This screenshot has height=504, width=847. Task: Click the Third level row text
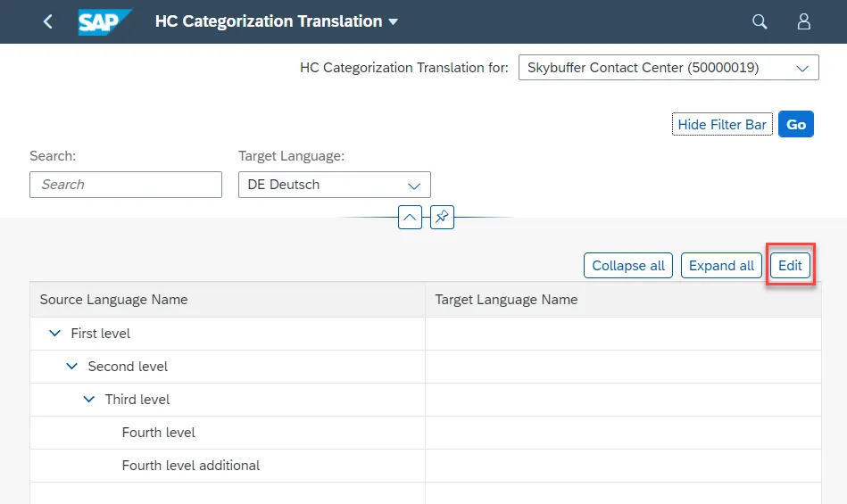point(137,400)
